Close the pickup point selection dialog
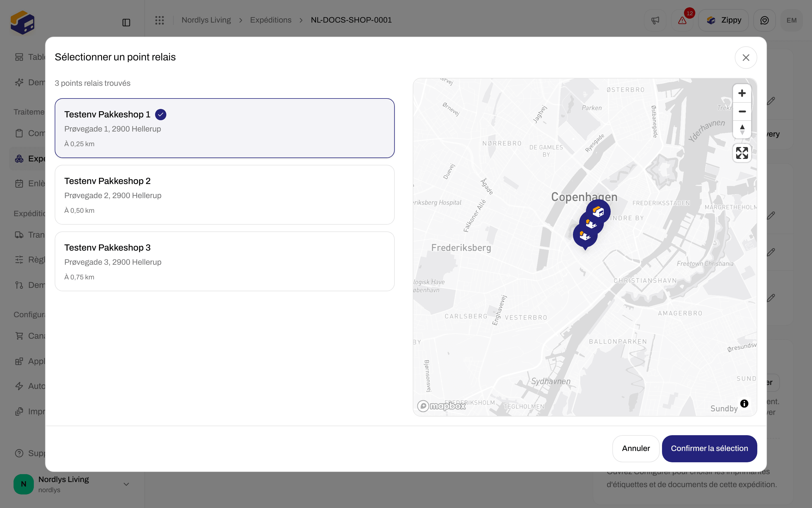The image size is (812, 508). coord(745,58)
